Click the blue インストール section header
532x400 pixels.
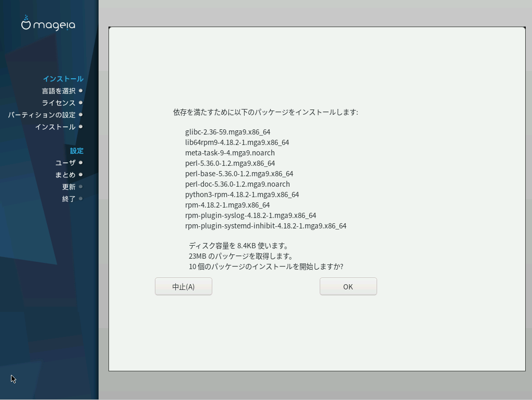[x=63, y=79]
